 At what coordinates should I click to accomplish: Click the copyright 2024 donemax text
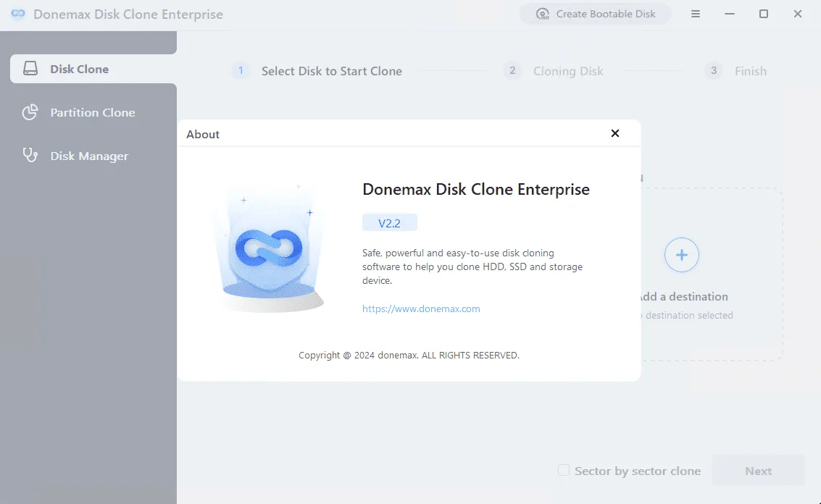pos(409,356)
